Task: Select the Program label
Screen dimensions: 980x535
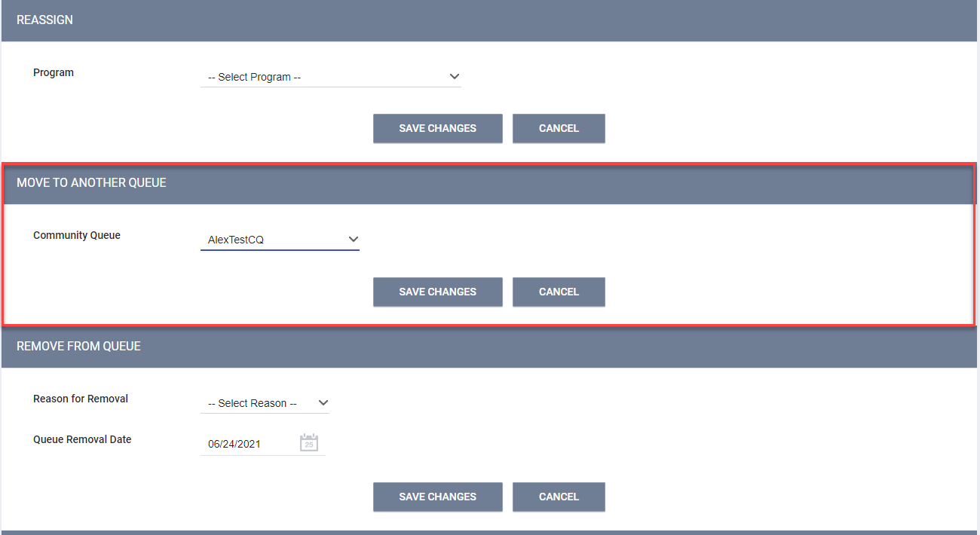Action: pos(54,73)
